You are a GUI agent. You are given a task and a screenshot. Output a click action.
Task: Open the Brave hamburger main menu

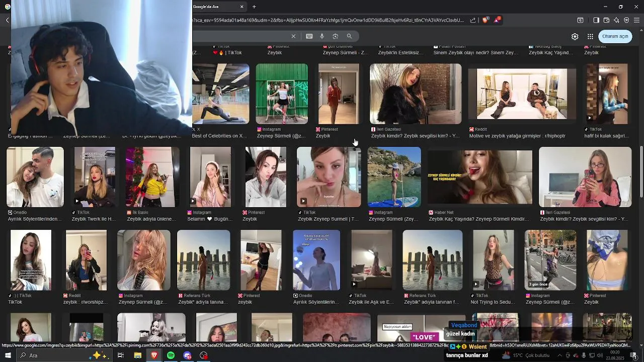[x=637, y=20]
